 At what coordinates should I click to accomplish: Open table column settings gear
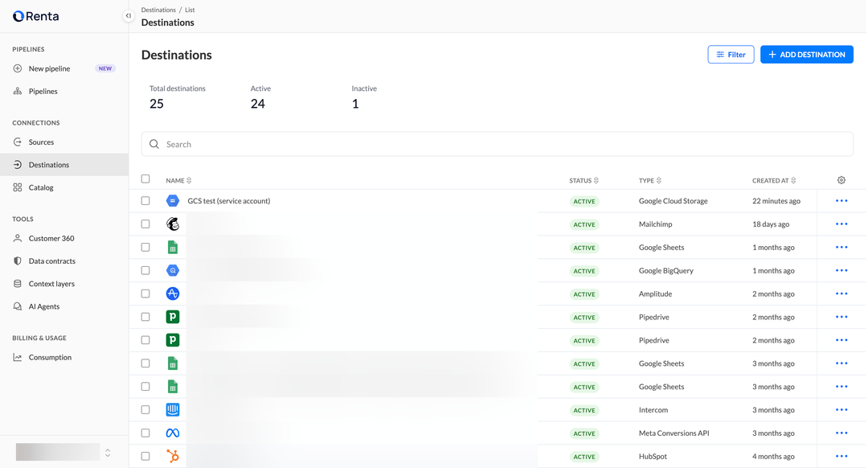click(x=841, y=180)
